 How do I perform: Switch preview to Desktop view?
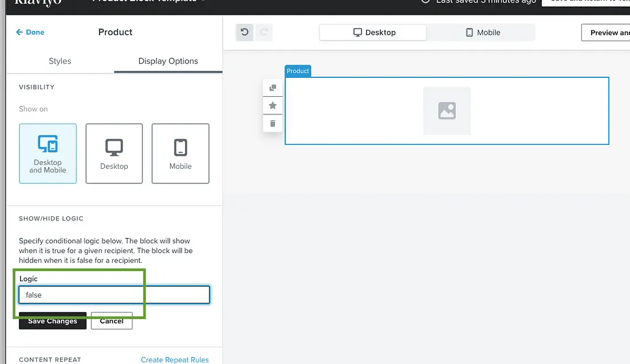[373, 33]
